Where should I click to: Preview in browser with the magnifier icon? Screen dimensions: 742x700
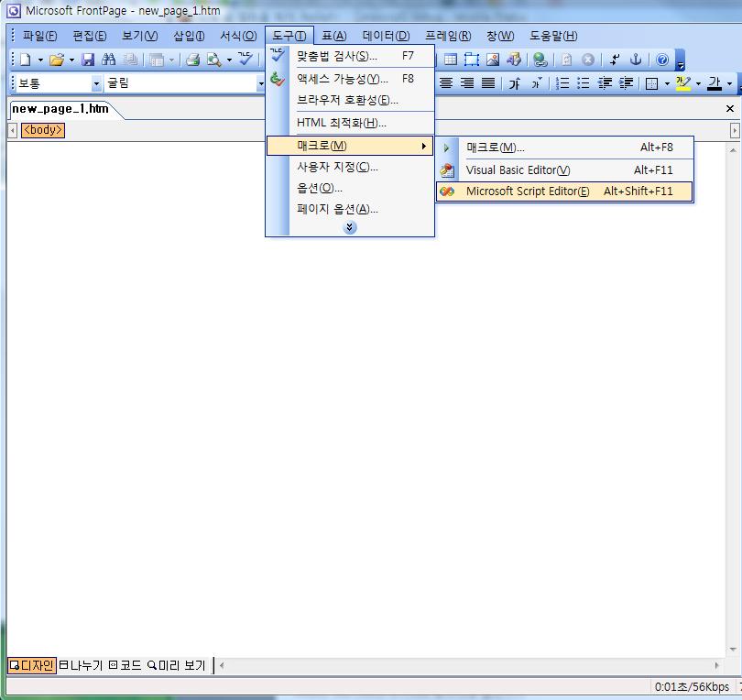tap(213, 60)
